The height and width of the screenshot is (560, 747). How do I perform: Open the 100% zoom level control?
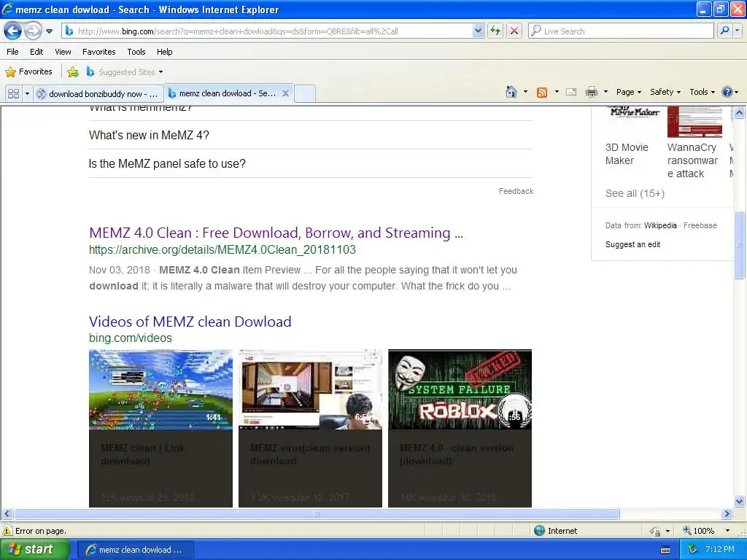[x=706, y=531]
